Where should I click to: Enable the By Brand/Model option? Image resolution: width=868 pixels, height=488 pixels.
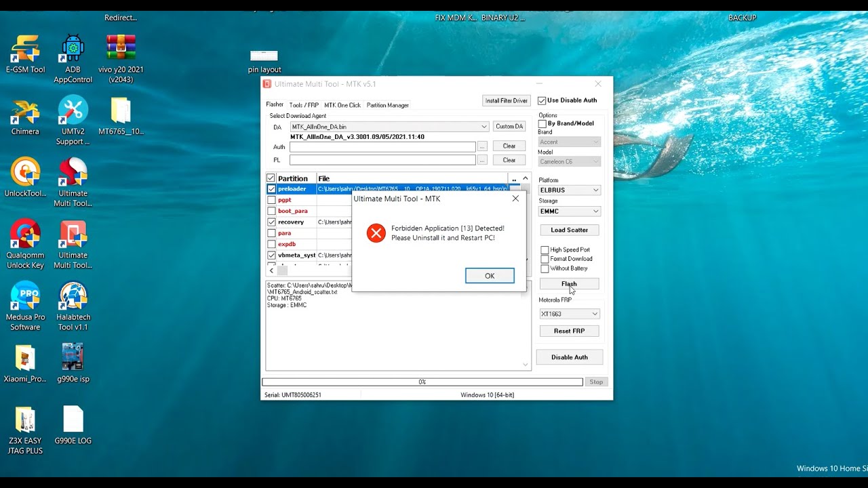click(x=542, y=123)
